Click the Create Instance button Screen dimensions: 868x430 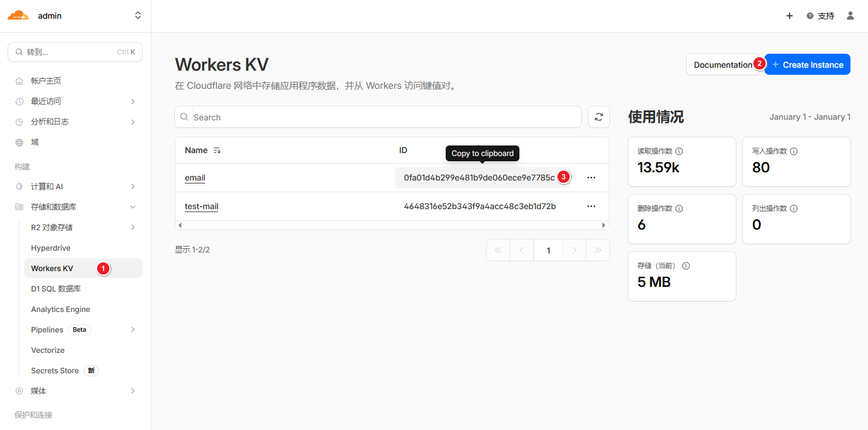(807, 65)
